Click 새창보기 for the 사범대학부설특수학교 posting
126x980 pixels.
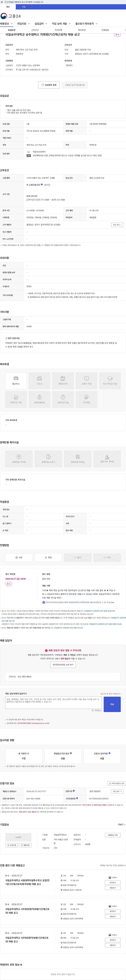click(x=113, y=888)
